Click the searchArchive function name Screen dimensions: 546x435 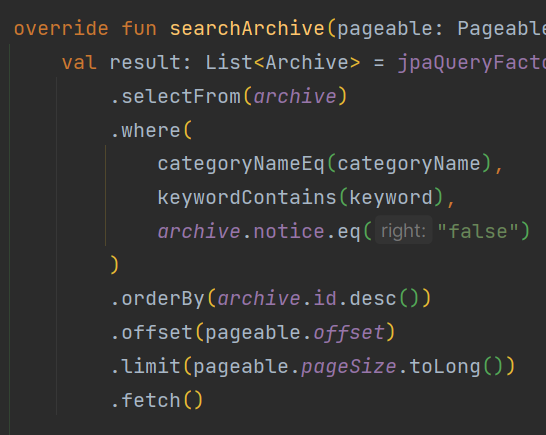coord(247,29)
